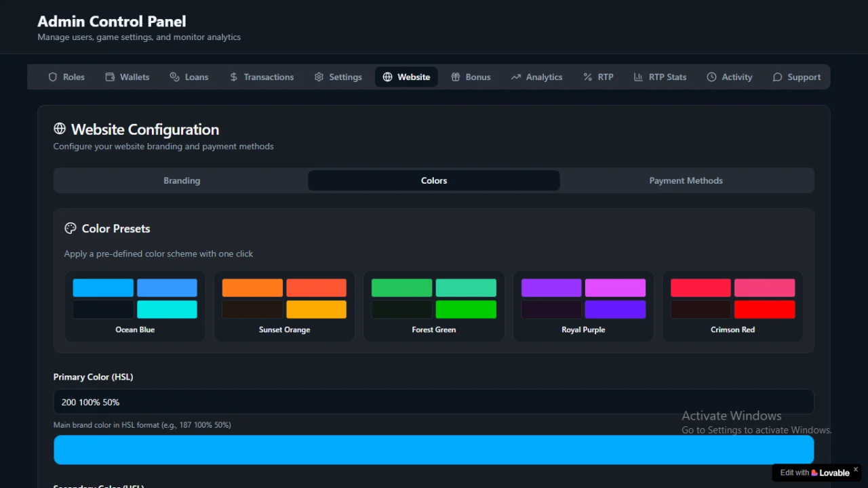This screenshot has height=488, width=868.
Task: Open the Roles tab
Action: point(66,77)
